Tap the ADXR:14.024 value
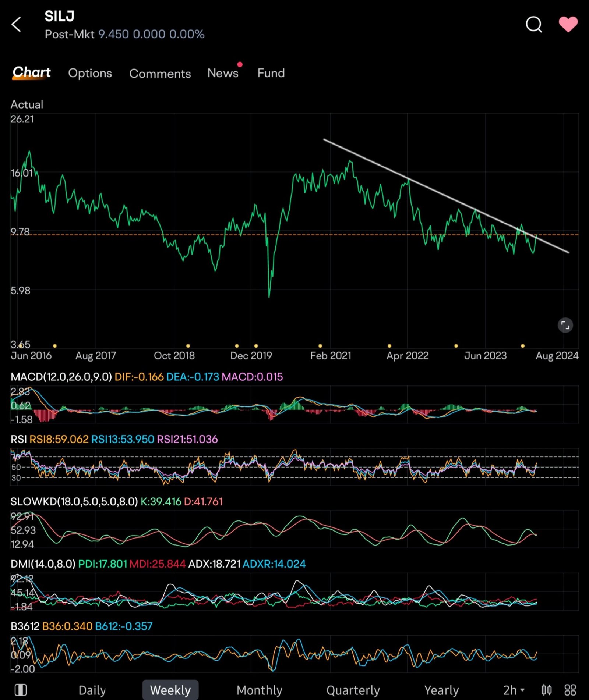589x700 pixels. (x=274, y=564)
